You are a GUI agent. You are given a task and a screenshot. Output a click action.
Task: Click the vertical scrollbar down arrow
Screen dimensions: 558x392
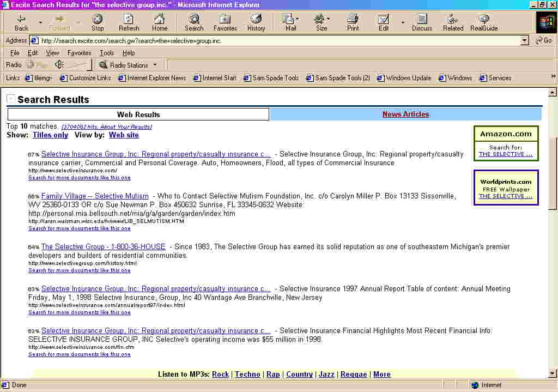point(553,373)
